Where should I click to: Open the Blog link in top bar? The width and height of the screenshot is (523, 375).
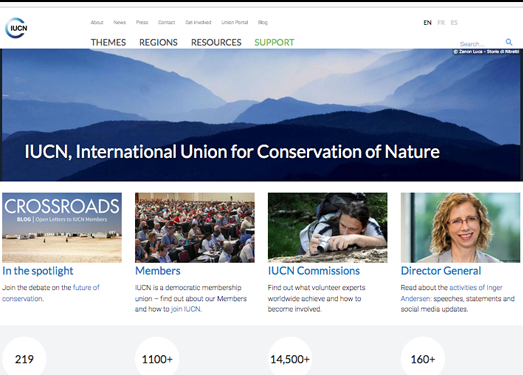263,22
